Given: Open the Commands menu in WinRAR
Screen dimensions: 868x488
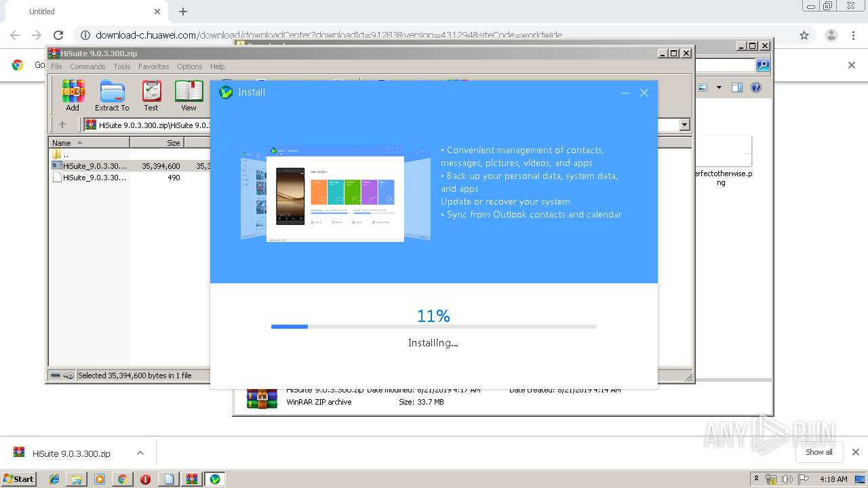Looking at the screenshot, I should click(x=87, y=66).
